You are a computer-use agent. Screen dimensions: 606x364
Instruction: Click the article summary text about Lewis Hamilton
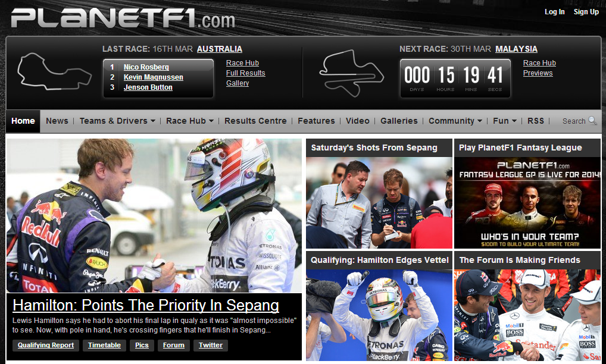154,325
